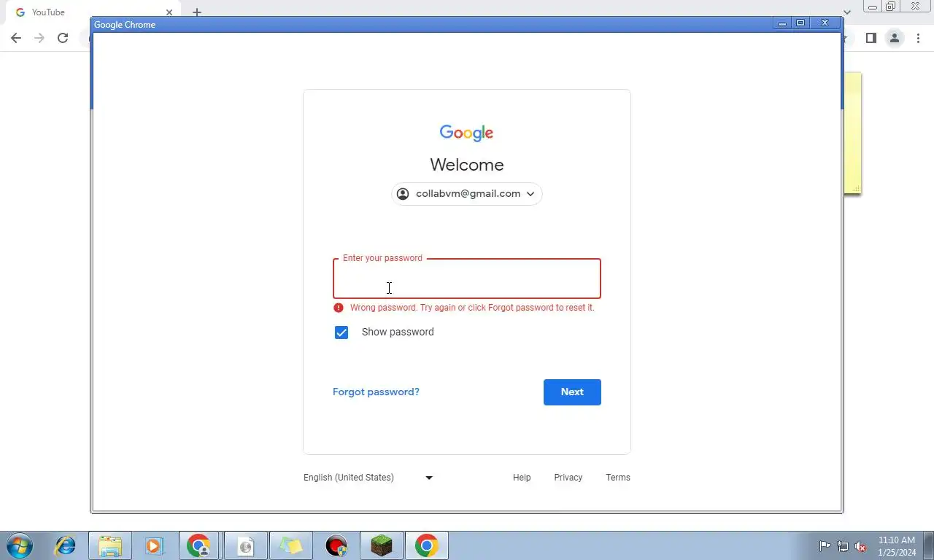The image size is (934, 560).
Task: Open the red recorder app in taskbar
Action: pyautogui.click(x=336, y=545)
